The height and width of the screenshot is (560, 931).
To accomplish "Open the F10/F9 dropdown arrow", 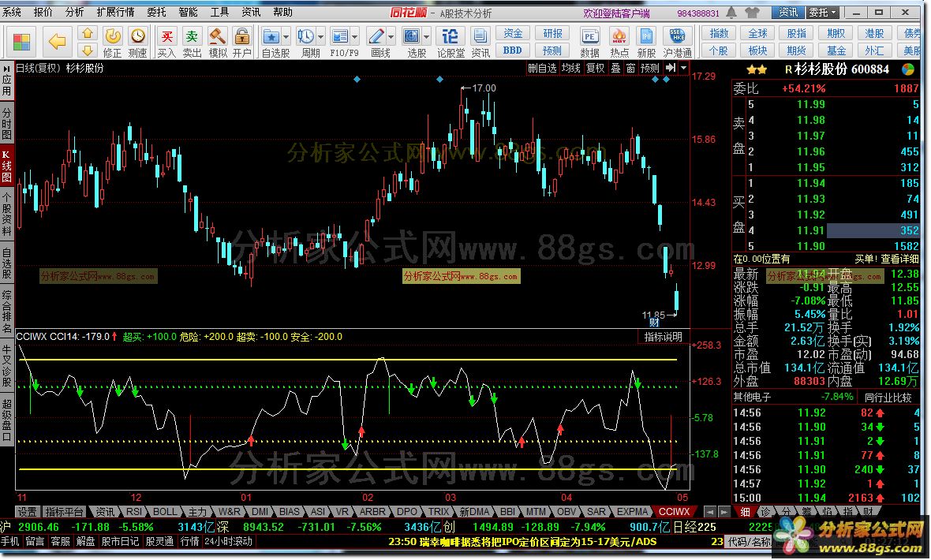I will tap(354, 37).
